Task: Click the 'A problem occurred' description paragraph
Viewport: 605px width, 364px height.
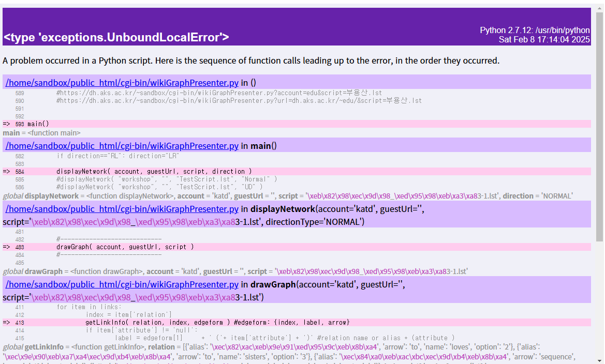Action: (251, 60)
